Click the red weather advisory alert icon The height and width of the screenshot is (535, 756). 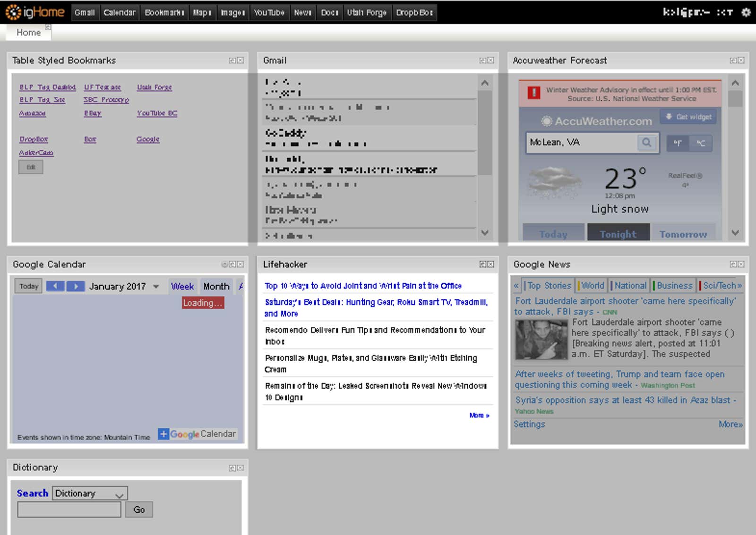534,93
